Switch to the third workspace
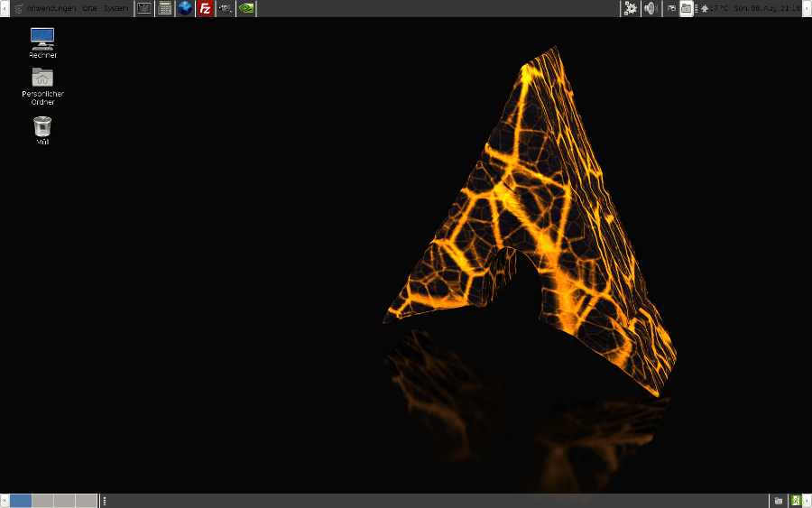This screenshot has width=812, height=508. point(64,500)
